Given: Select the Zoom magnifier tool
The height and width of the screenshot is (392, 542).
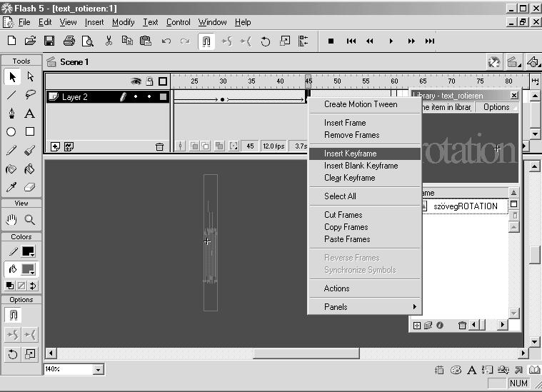Looking at the screenshot, I should coord(30,219).
